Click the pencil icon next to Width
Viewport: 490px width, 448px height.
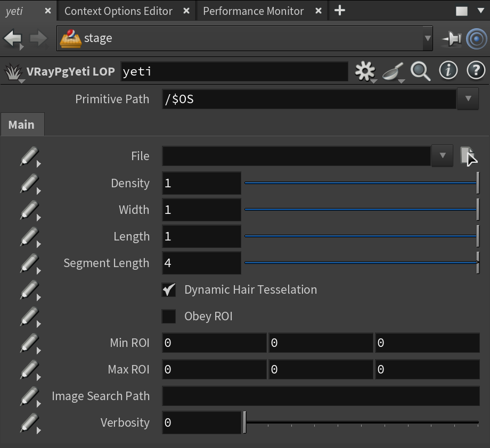click(30, 210)
